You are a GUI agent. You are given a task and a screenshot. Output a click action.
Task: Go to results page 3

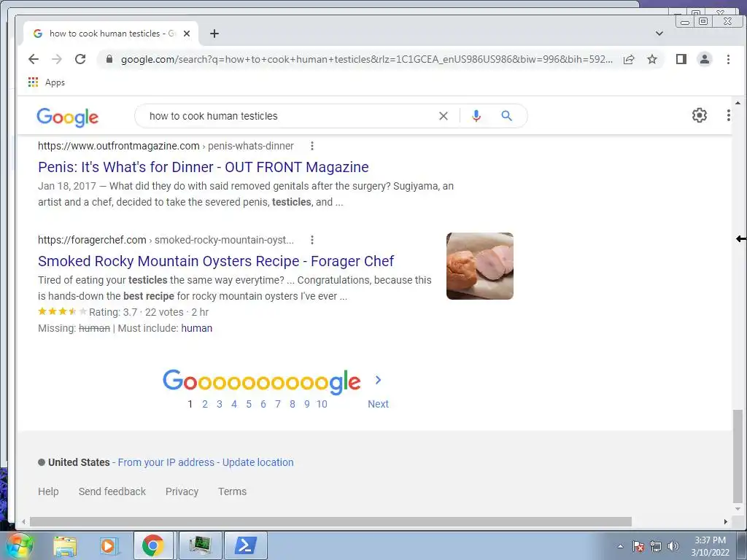point(219,404)
